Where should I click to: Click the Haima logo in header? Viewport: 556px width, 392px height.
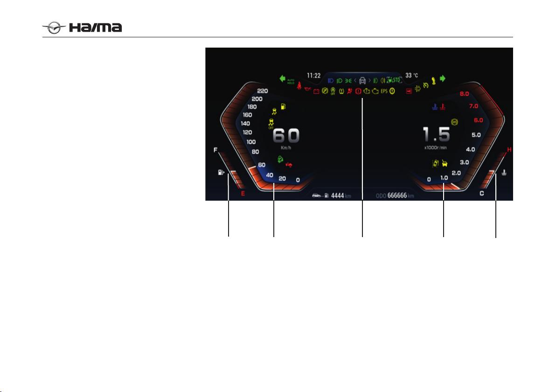82,28
